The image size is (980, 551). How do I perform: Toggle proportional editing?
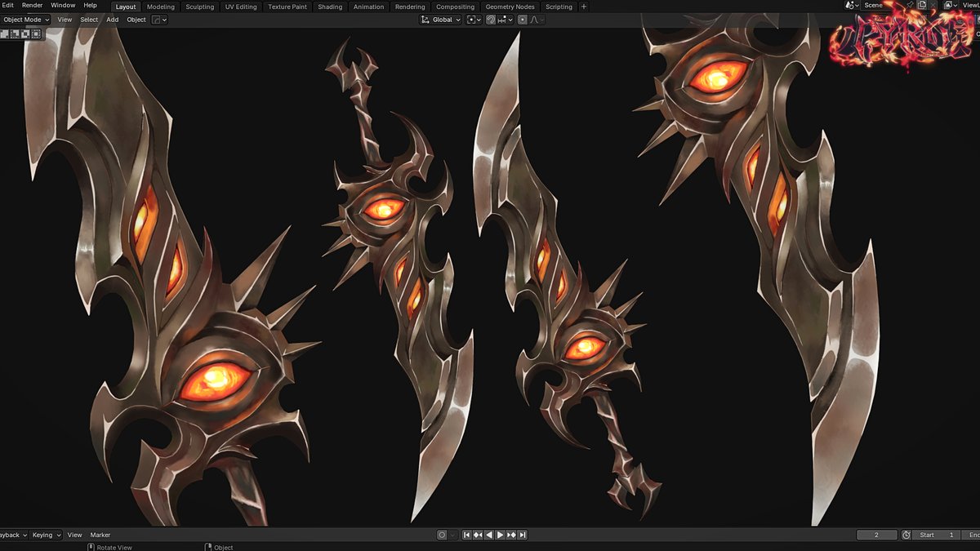pos(523,20)
